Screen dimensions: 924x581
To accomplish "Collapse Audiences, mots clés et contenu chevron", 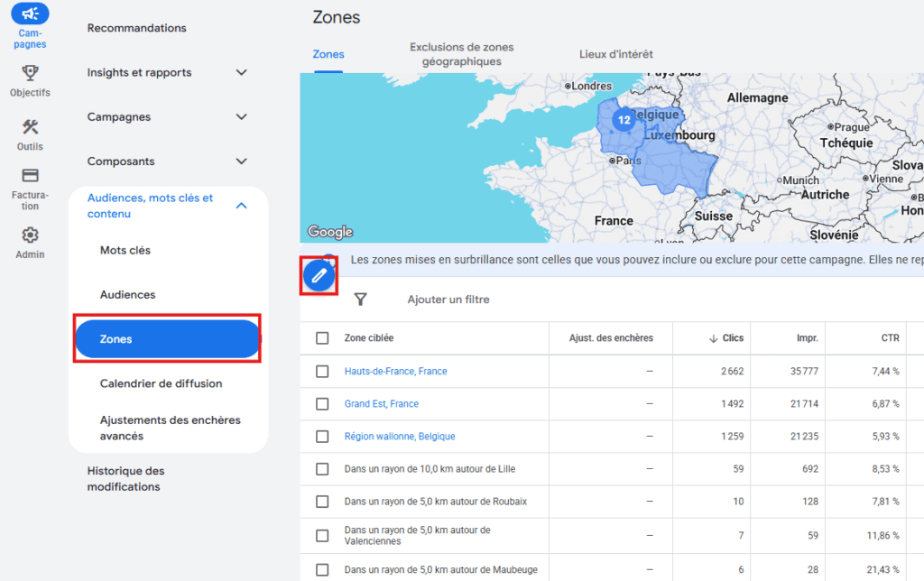I will pos(241,206).
